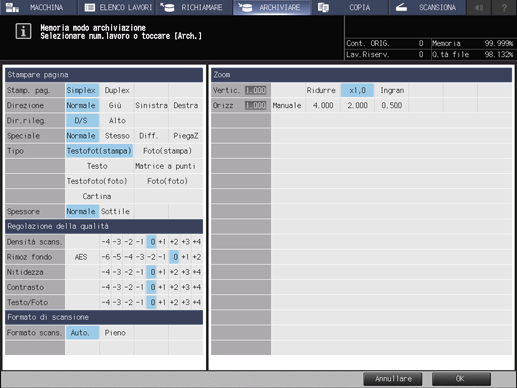517x388 pixels.
Task: Choose 0.500 zoom ratio
Action: pos(391,105)
